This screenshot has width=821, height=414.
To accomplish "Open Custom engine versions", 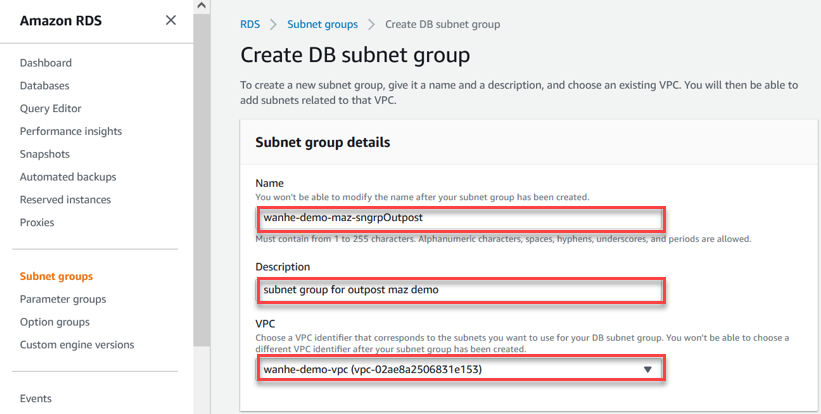I will coord(77,345).
